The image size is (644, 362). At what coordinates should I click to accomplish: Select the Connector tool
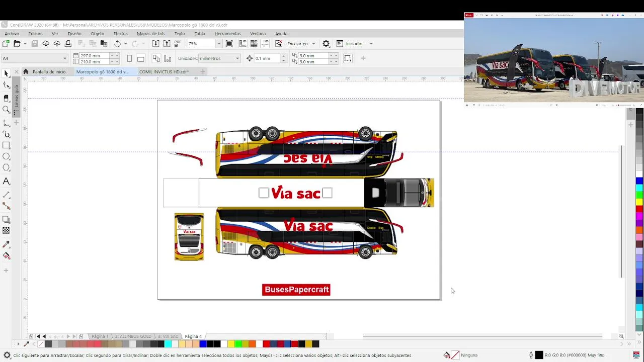pos(6,206)
